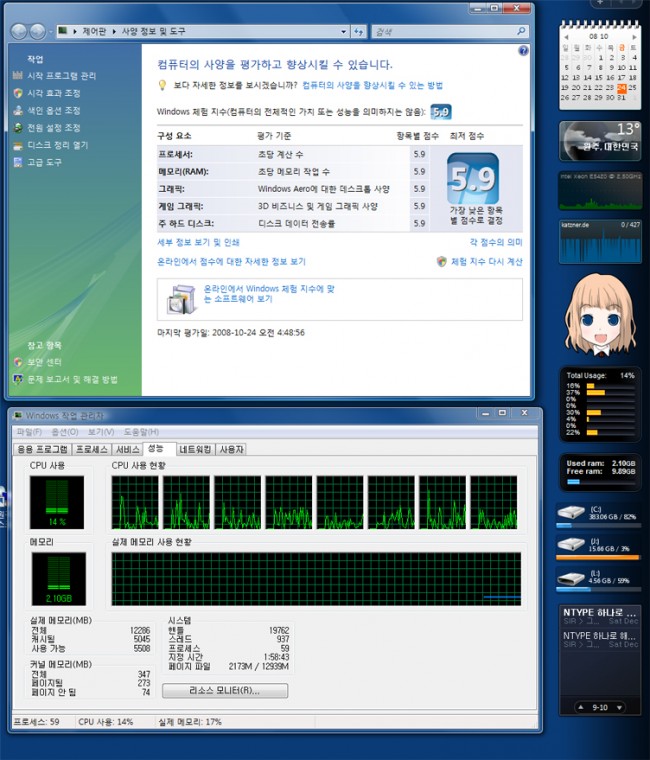
Task: Open the 파일(F) menu in Task Manager
Action: pos(29,432)
